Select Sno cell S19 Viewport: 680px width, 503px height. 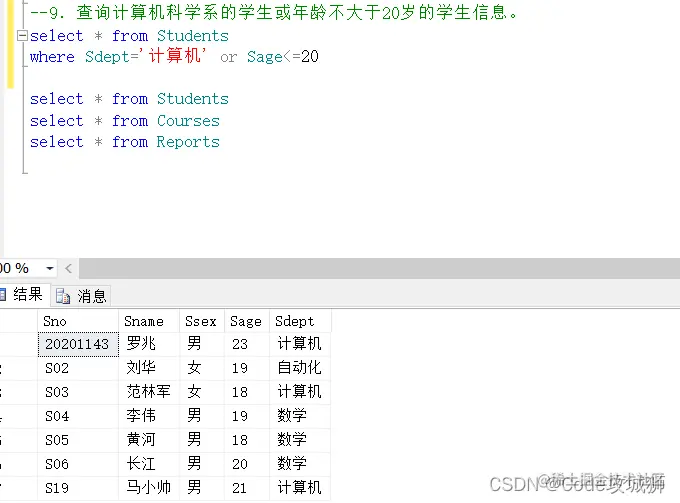(x=78, y=488)
